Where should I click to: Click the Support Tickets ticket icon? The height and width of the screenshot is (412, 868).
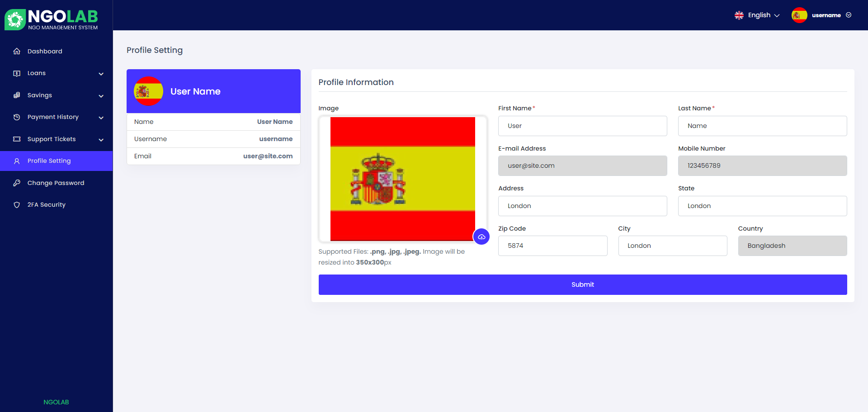tap(17, 139)
